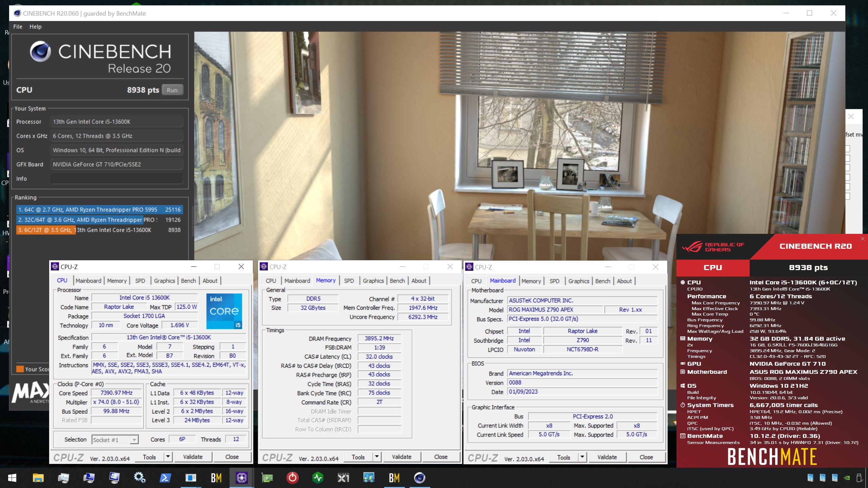Switch to Cinebench sphere taskbar icon

[x=420, y=478]
